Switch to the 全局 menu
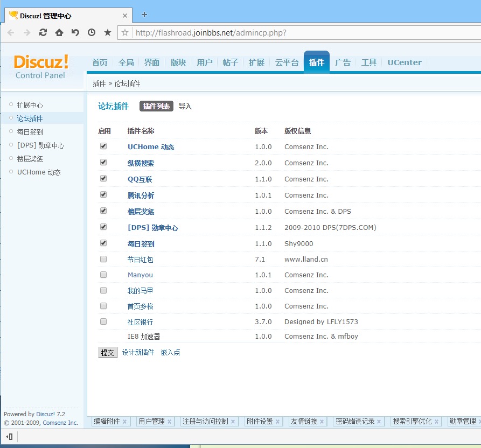 [126, 62]
